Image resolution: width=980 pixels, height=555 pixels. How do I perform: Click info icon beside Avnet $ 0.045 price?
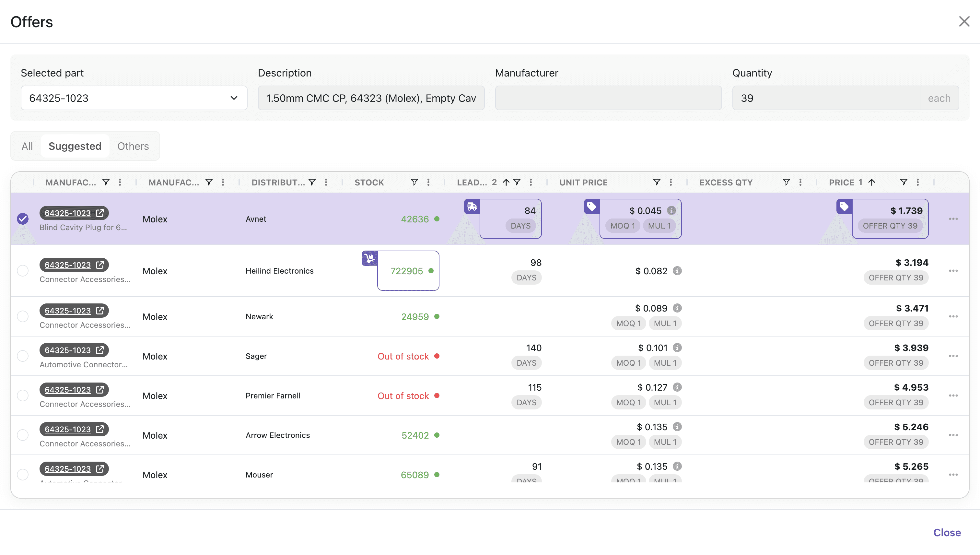671,211
